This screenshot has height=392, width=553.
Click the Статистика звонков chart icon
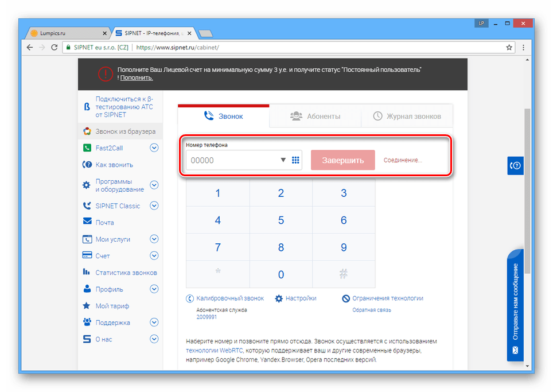[x=87, y=271]
